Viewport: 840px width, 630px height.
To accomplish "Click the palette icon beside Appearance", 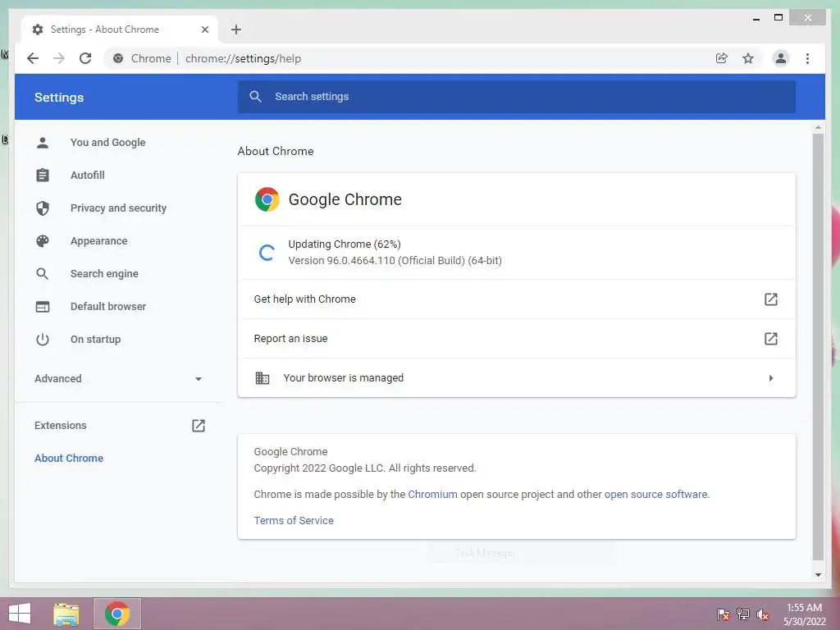I will [43, 240].
